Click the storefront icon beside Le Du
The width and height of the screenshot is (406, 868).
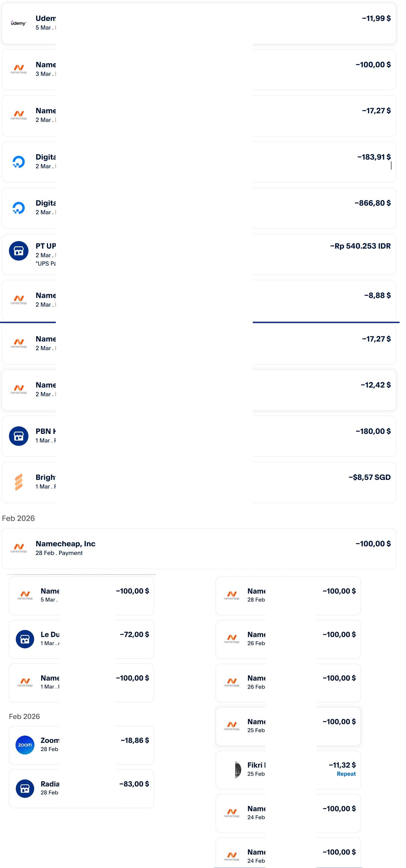coord(25,639)
